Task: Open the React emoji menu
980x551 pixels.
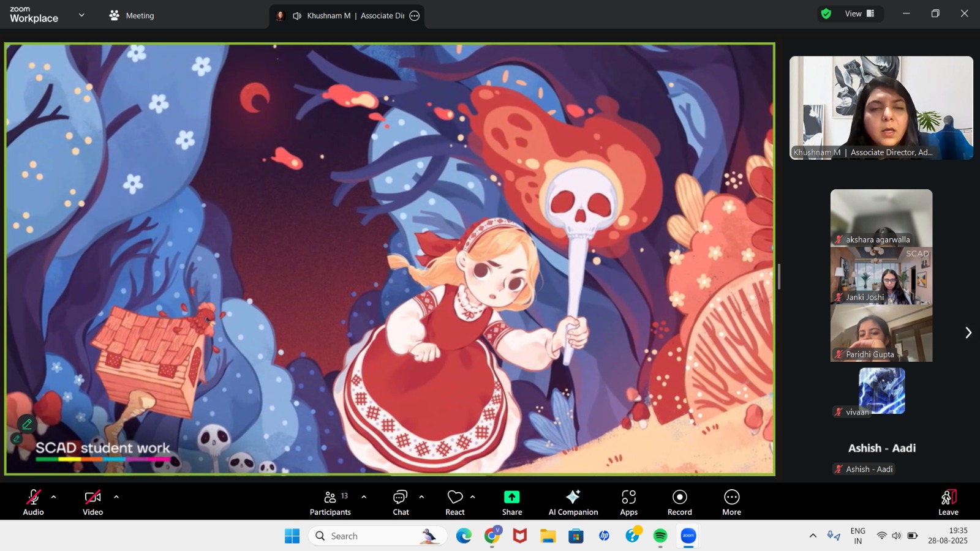Action: click(x=454, y=502)
